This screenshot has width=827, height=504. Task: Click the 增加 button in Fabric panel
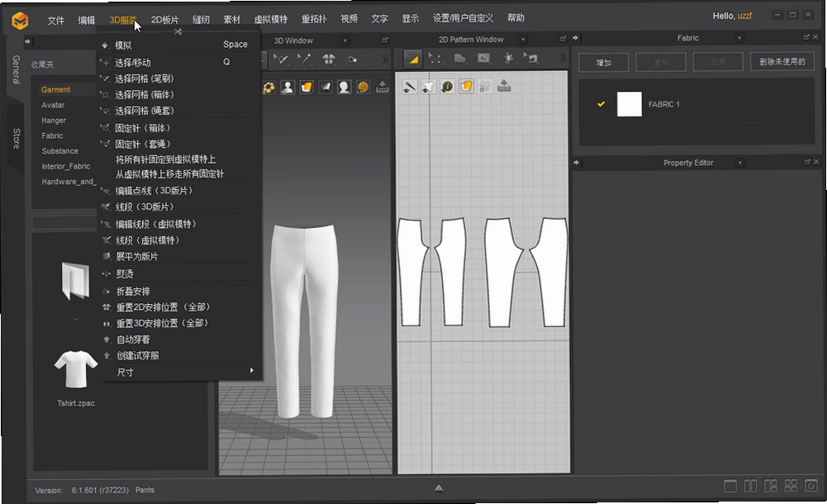click(603, 62)
